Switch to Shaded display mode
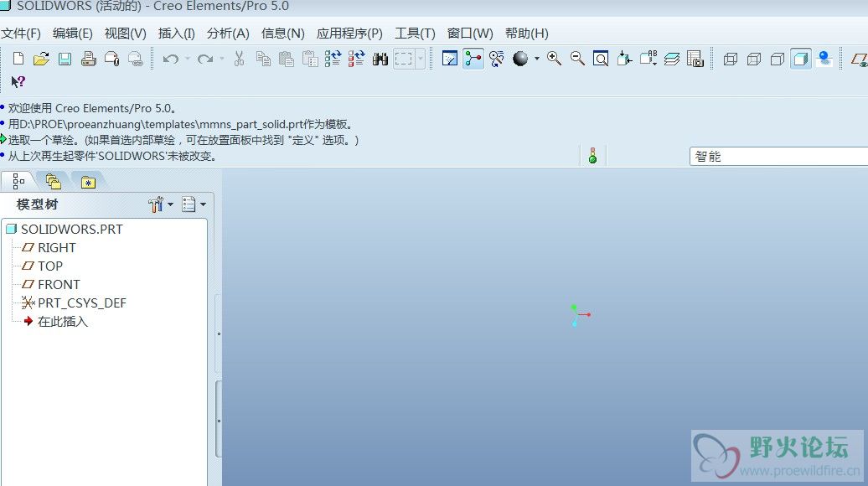868x486 pixels. 801,59
